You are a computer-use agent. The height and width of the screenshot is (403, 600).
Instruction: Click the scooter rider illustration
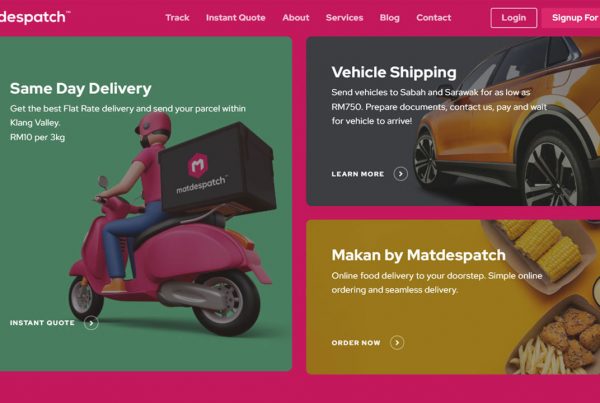coord(172,226)
